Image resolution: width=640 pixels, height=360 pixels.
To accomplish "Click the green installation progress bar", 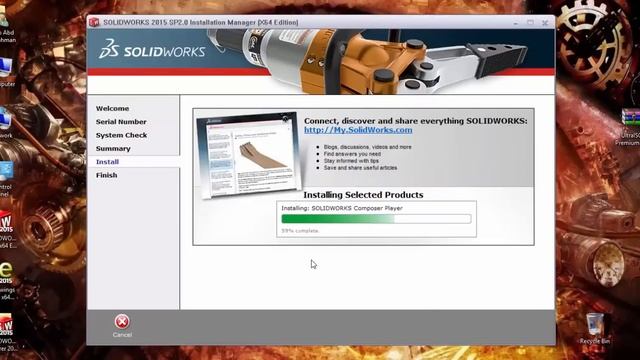I will click(376, 219).
